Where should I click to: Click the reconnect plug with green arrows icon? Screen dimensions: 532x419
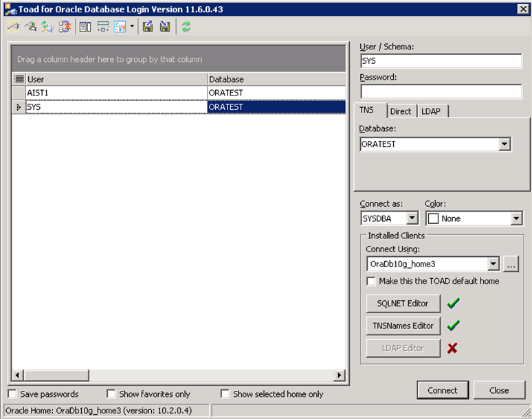[47, 27]
